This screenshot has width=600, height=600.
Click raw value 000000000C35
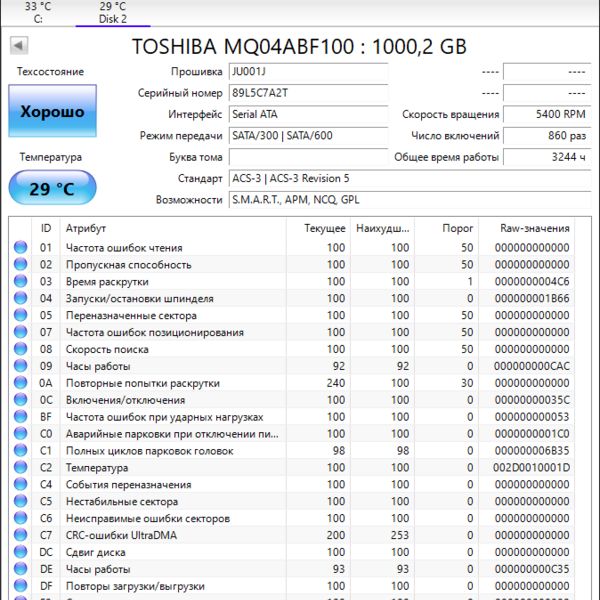pos(532,569)
